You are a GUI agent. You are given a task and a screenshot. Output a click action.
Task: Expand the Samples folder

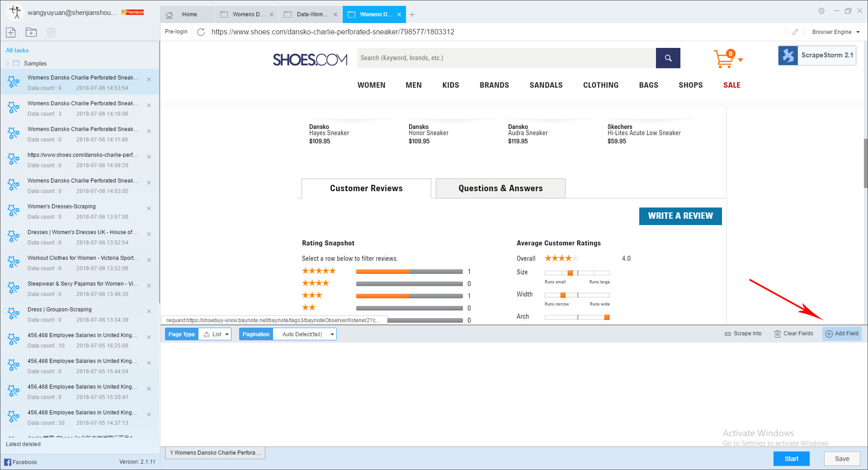[x=8, y=63]
